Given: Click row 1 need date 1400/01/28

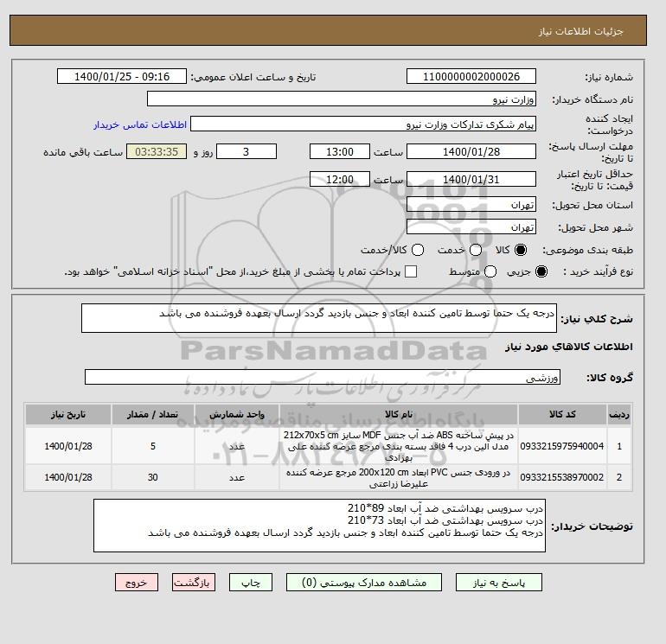Looking at the screenshot, I should (x=68, y=446).
